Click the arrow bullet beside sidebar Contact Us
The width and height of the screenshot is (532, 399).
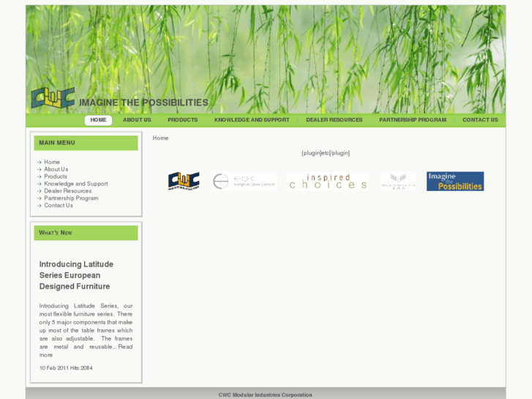(40, 206)
